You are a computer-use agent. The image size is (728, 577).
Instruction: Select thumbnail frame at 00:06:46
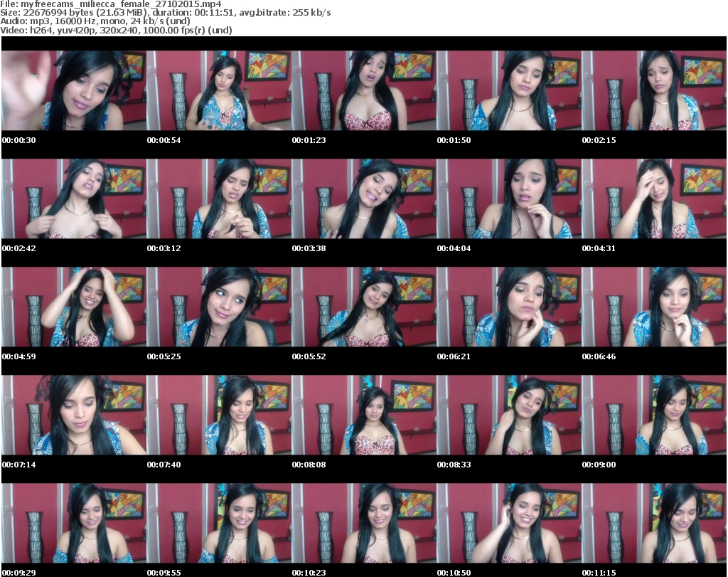(x=654, y=307)
